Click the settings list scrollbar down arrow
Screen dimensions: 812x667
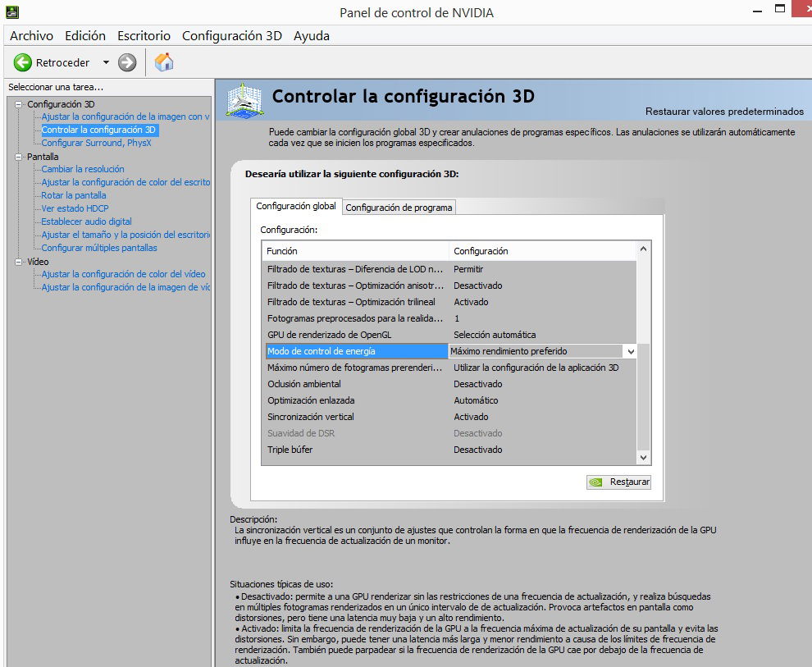(x=643, y=458)
